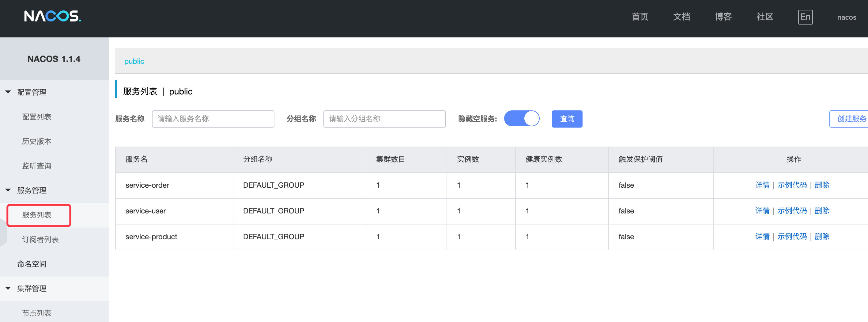
Task: Open 配置列表 in the sidebar
Action: (x=37, y=117)
